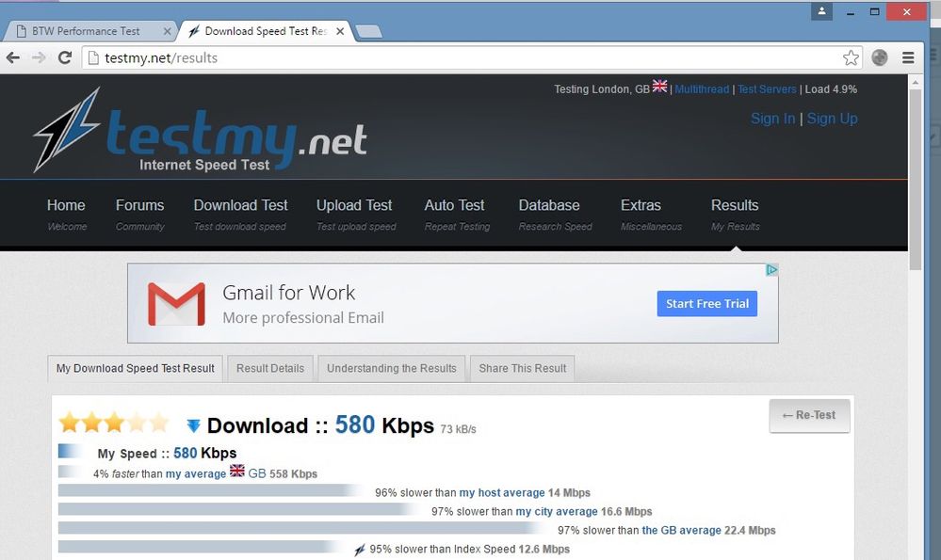Image resolution: width=941 pixels, height=560 pixels.
Task: Click the 73 kB/s speed text
Action: pyautogui.click(x=458, y=429)
